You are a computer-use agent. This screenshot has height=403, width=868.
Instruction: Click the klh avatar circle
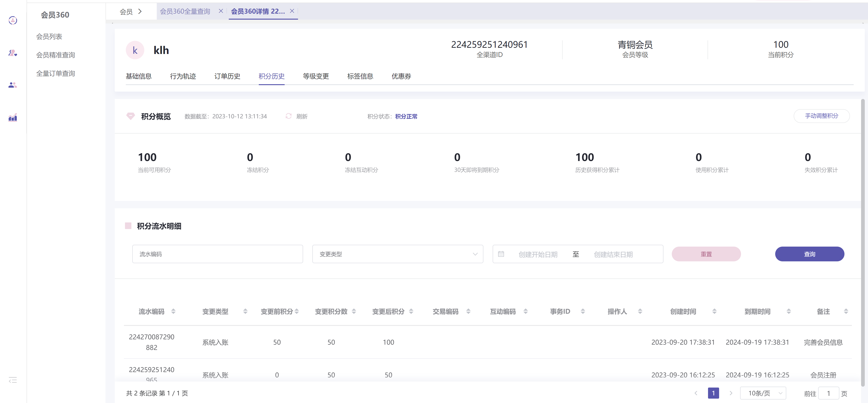pos(135,50)
